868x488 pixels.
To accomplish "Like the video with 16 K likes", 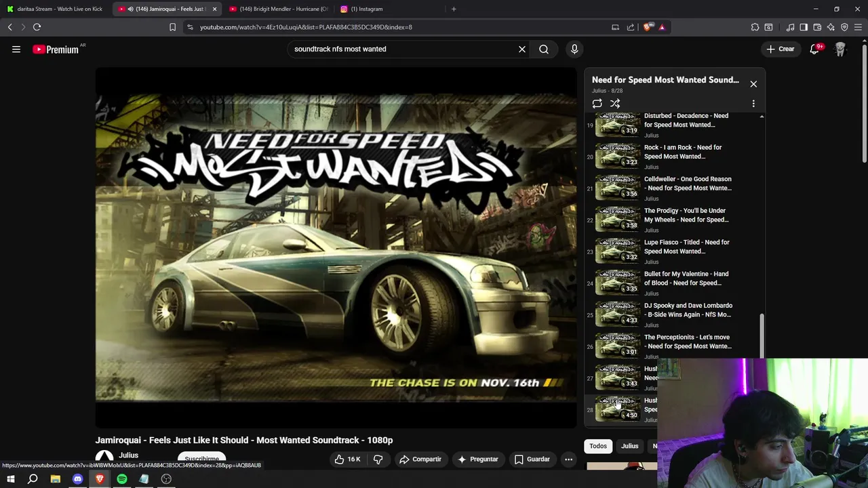I will pos(347,460).
